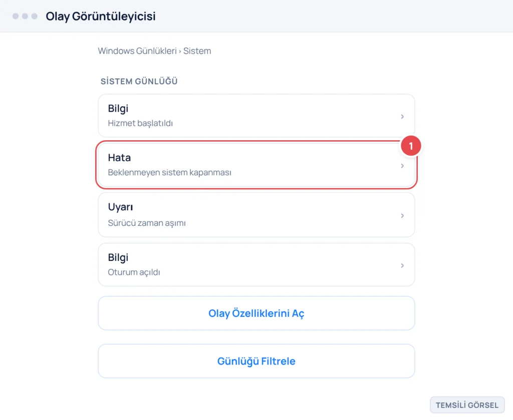This screenshot has height=420, width=513.
Task: Open the Uyarı 'Sürücü zaman aşımı' entry
Action: pyautogui.click(x=256, y=215)
